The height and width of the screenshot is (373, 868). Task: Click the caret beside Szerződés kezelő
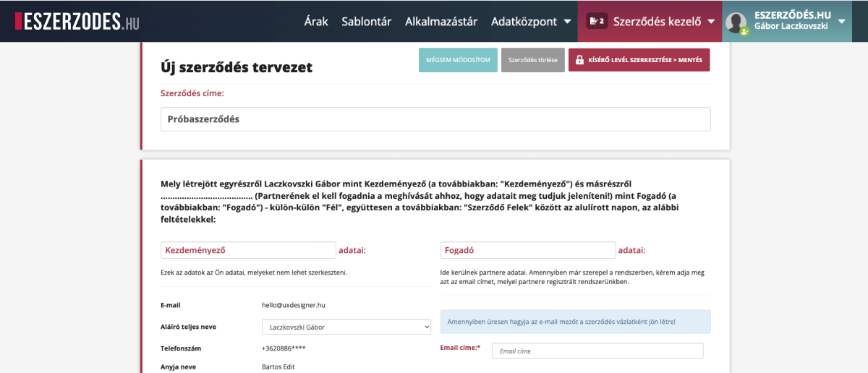click(x=712, y=22)
